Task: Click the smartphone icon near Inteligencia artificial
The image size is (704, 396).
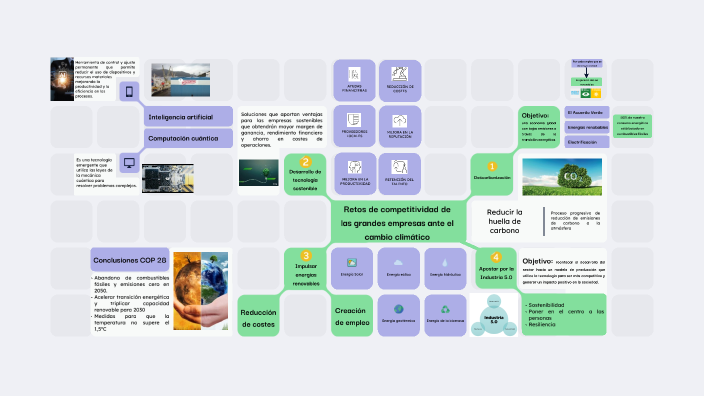Action: [129, 92]
